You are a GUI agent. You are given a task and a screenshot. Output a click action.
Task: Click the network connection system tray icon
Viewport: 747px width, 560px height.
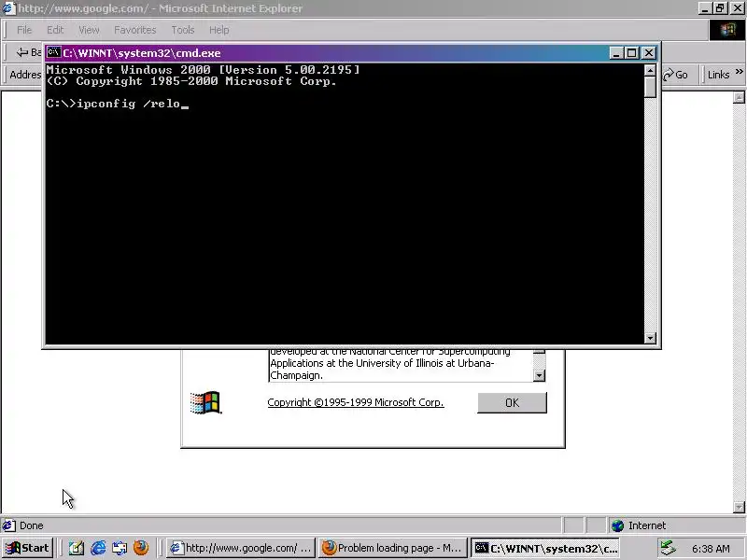(669, 549)
